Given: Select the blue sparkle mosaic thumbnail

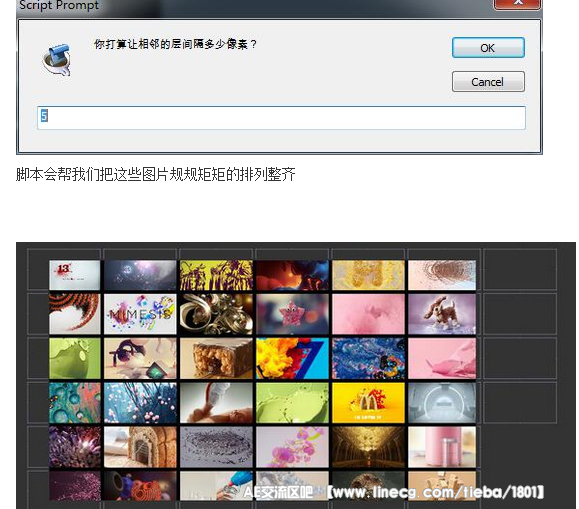Looking at the screenshot, I should pos(369,358).
